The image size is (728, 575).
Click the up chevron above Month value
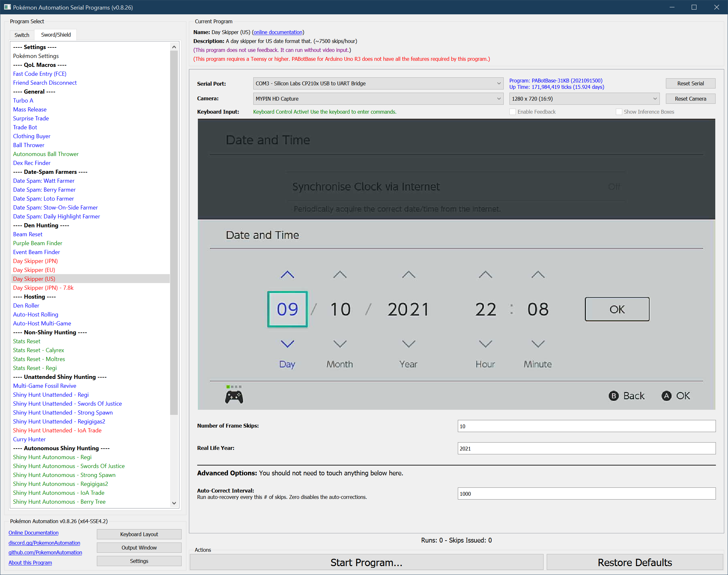340,275
